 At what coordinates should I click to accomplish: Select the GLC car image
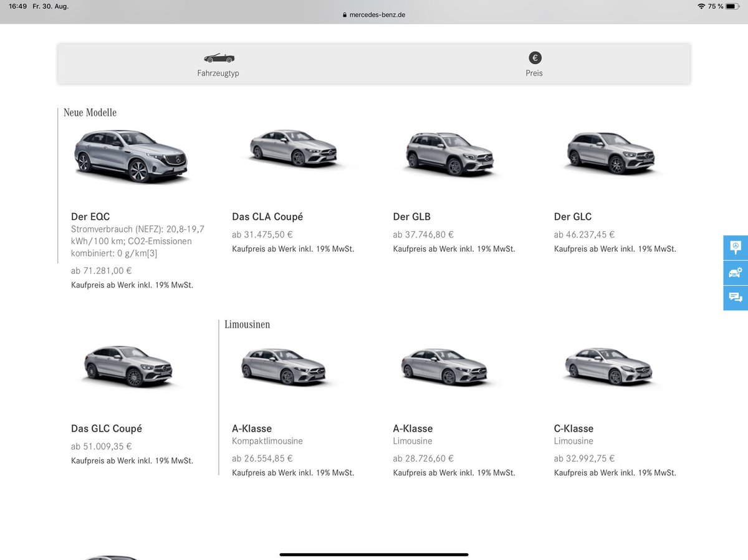pyautogui.click(x=611, y=153)
